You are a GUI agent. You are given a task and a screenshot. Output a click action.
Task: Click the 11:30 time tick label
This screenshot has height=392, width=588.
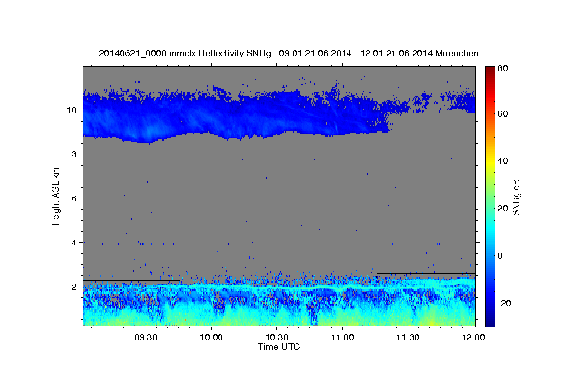coord(407,337)
